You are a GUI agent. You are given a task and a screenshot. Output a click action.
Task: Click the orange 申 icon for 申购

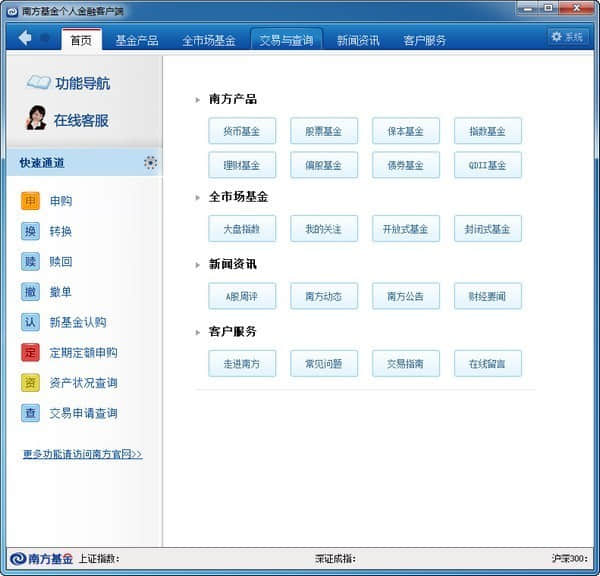coord(30,201)
